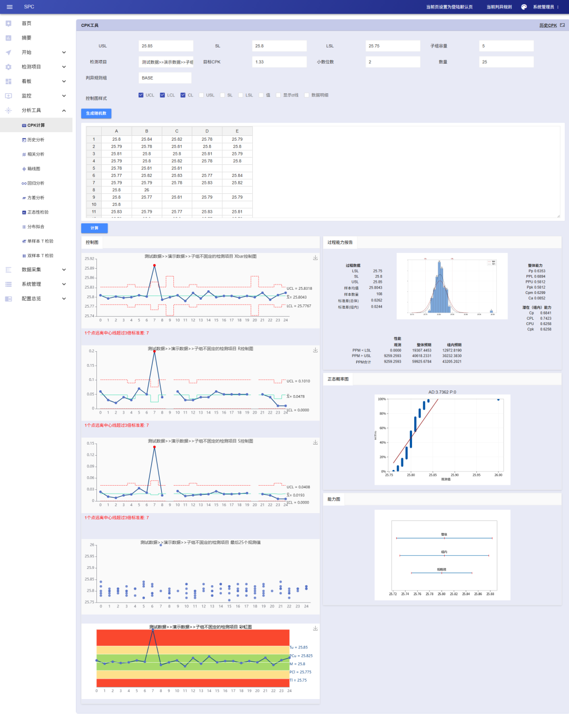Uncheck the UCL control chart checkbox
Screen dimensions: 569x728
pos(141,95)
